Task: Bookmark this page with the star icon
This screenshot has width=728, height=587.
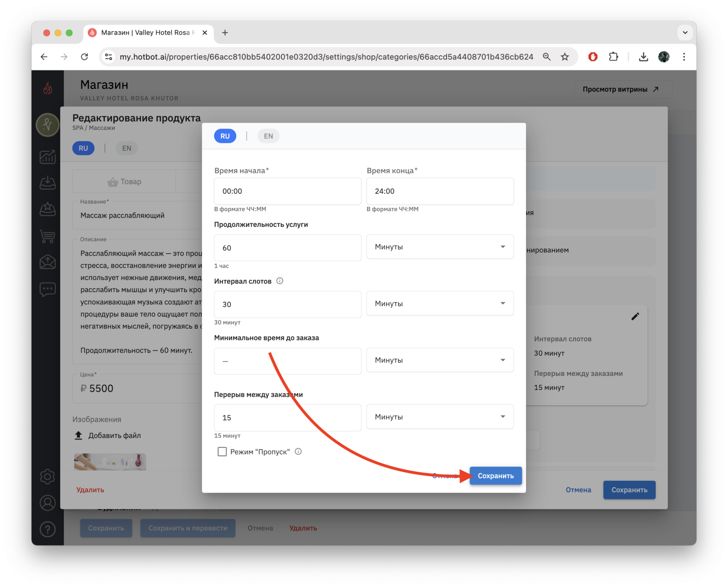Action: (565, 57)
